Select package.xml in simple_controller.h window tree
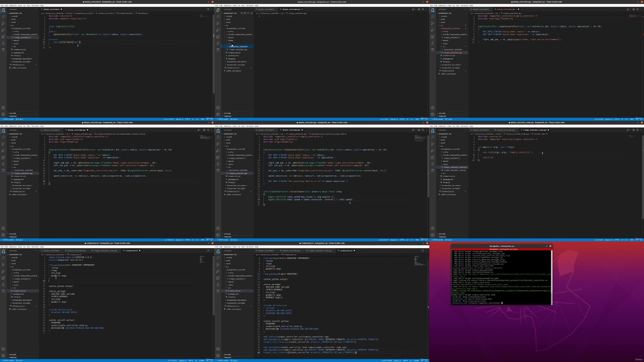The height and width of the screenshot is (362, 644). tap(18, 53)
